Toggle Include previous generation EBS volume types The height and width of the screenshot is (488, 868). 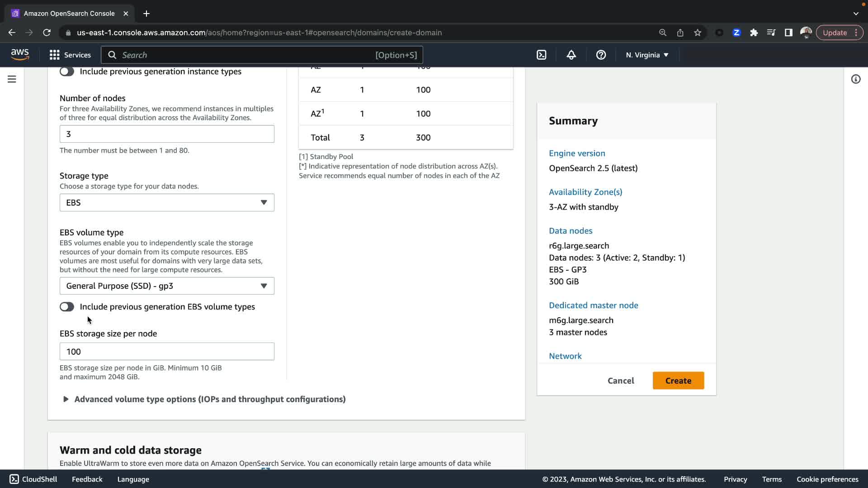[x=67, y=307]
